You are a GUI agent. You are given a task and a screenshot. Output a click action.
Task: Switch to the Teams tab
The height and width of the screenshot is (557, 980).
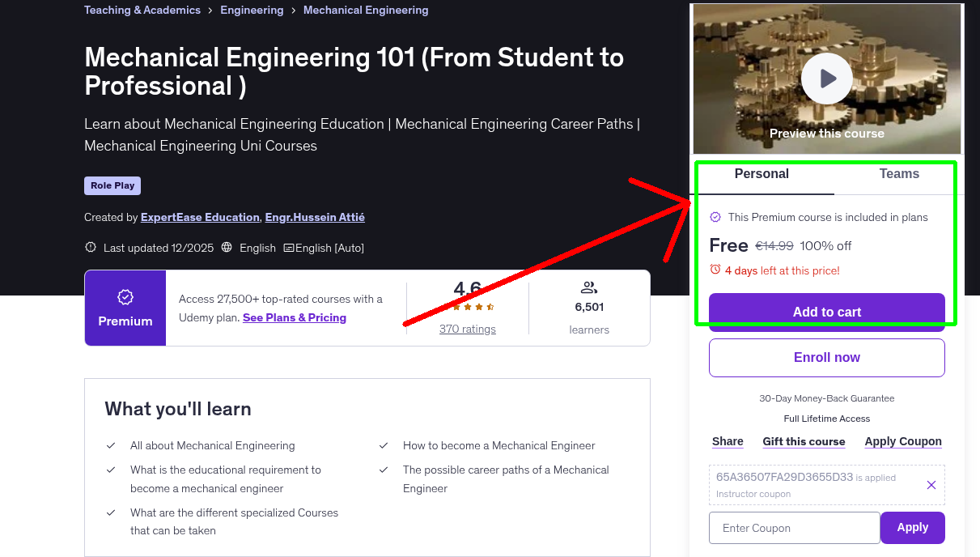pyautogui.click(x=898, y=173)
